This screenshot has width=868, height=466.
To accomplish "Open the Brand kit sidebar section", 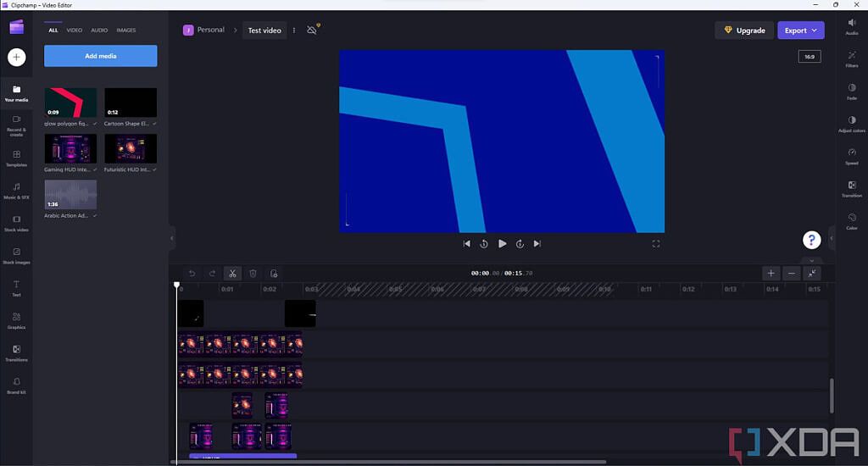I will point(16,384).
